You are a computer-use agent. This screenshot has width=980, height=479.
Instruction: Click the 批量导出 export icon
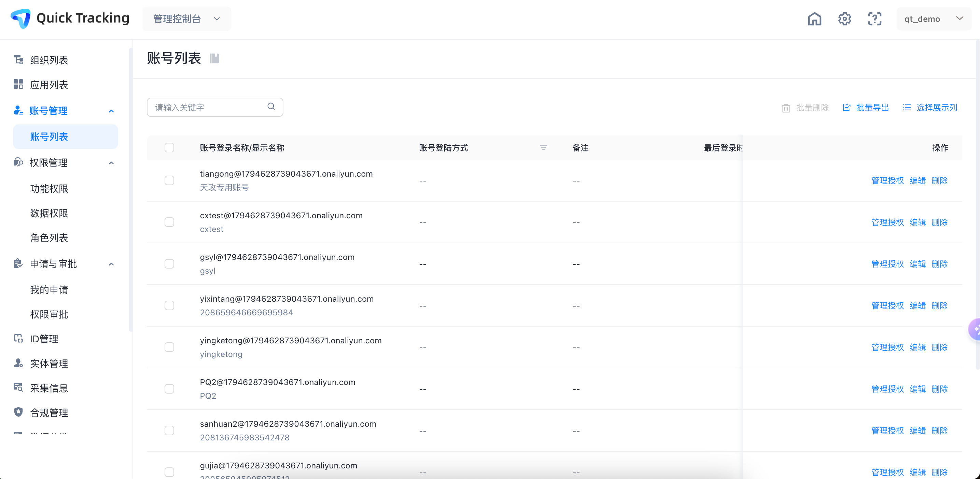coord(846,108)
